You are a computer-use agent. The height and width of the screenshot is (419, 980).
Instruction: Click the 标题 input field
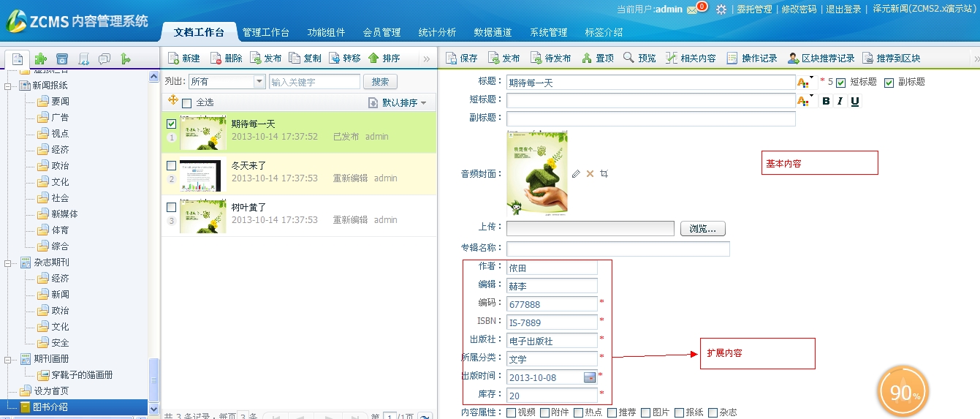click(650, 83)
